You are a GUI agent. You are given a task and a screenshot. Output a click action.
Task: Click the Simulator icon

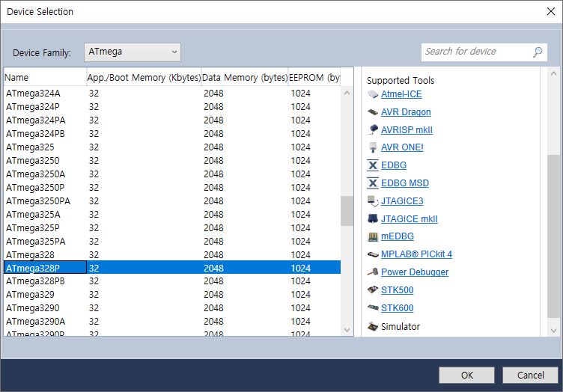(x=373, y=326)
